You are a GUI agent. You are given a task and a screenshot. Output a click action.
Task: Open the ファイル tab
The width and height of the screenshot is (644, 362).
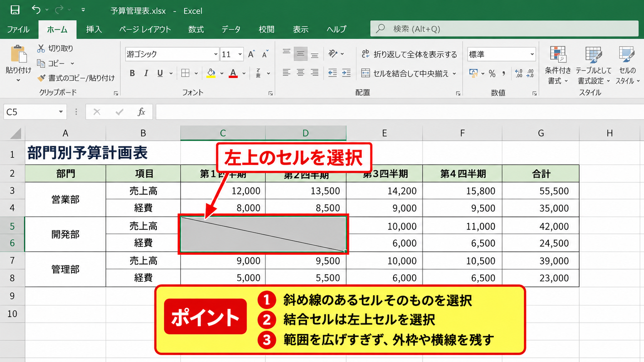click(x=18, y=29)
